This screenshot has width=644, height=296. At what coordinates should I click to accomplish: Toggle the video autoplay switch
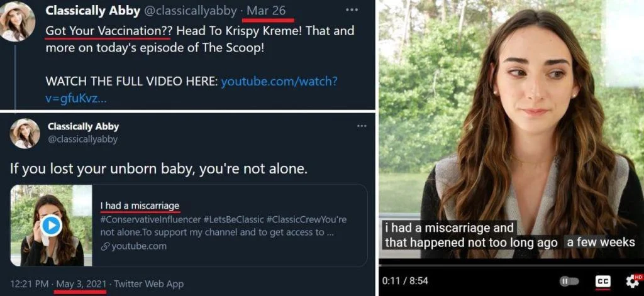click(x=569, y=281)
